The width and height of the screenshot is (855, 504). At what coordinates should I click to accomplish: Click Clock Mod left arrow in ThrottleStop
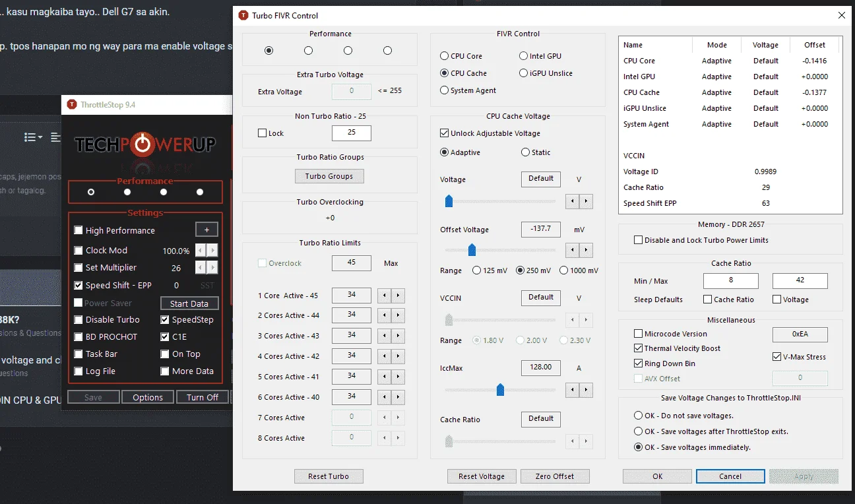click(x=201, y=251)
